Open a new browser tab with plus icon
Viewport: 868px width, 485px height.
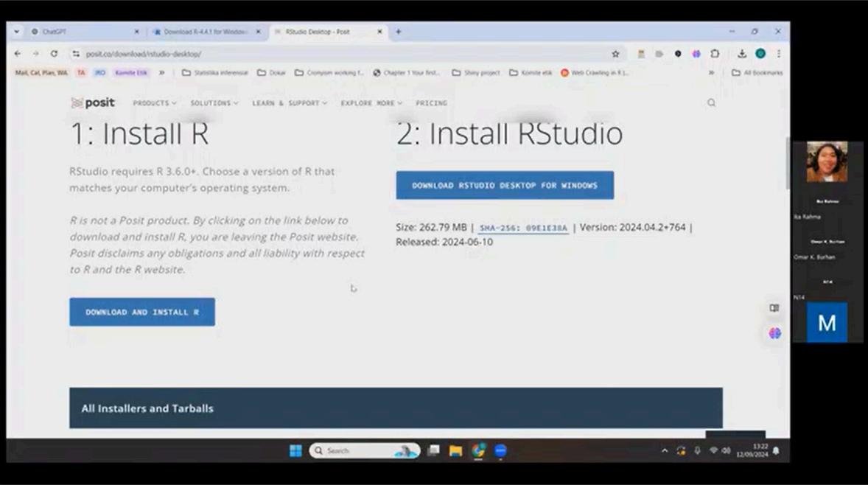(x=398, y=32)
